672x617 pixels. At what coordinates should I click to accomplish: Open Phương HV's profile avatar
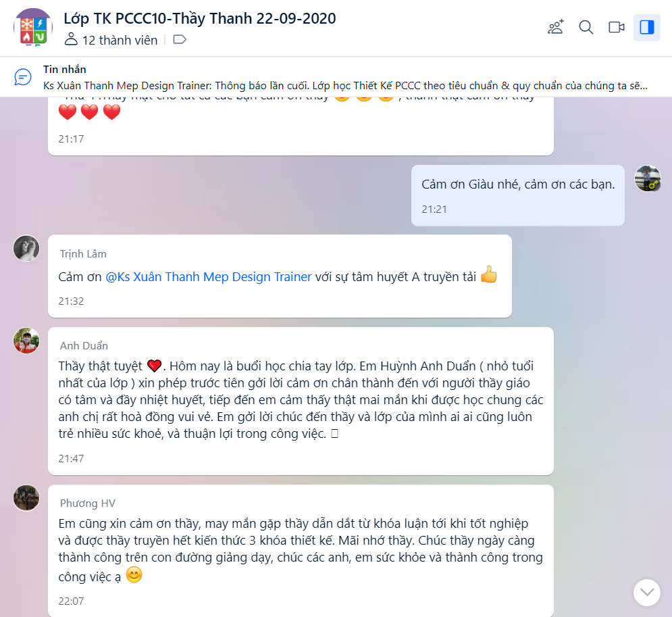coord(26,498)
